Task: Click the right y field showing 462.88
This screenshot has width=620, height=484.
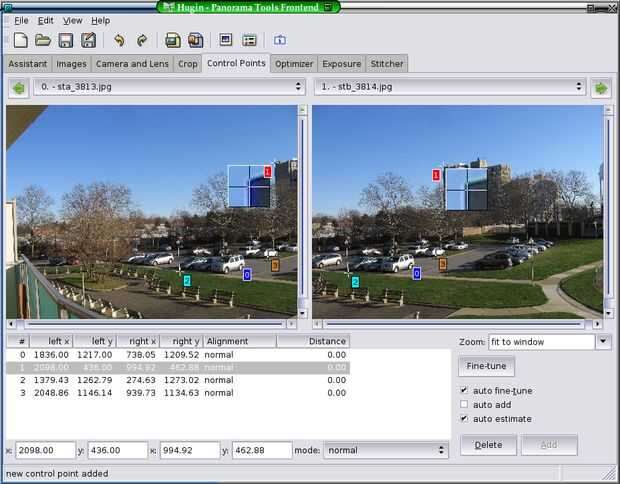Action: [262, 450]
